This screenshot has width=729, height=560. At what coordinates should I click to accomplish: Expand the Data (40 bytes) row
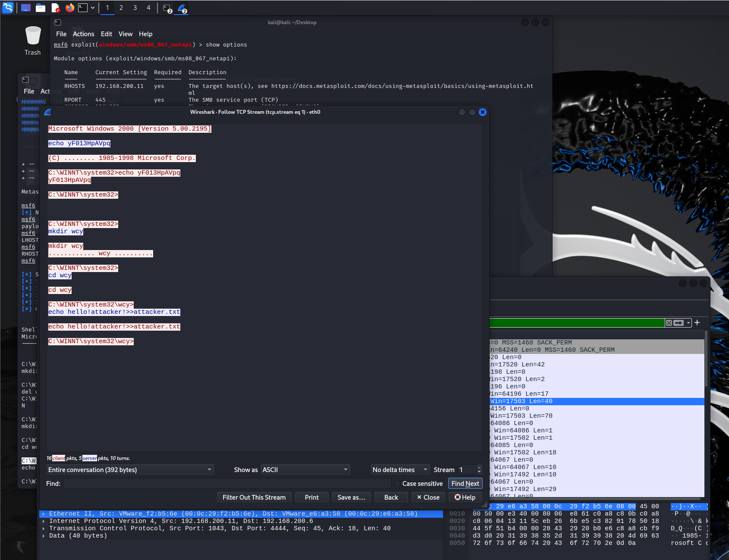44,536
